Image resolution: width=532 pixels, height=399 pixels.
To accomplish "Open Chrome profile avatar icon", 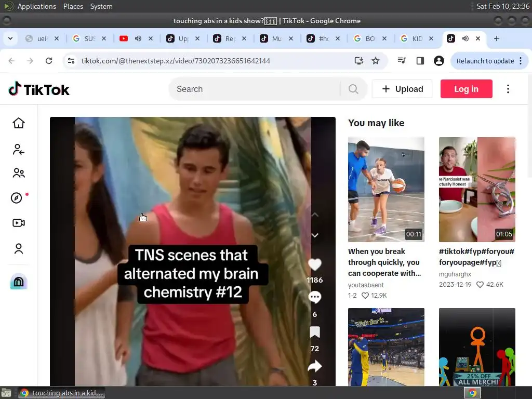I will tap(438, 61).
